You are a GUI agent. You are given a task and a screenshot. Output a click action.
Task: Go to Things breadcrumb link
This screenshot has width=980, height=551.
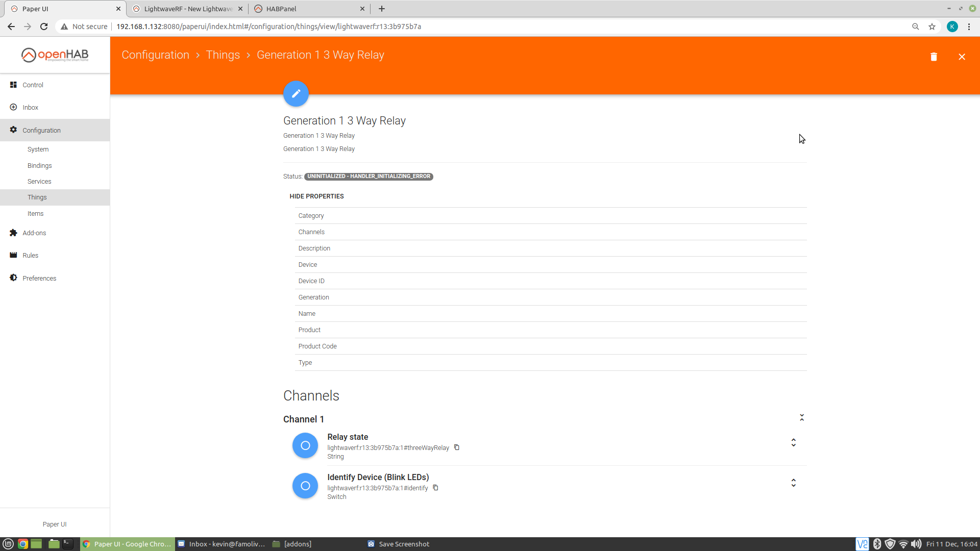coord(223,55)
